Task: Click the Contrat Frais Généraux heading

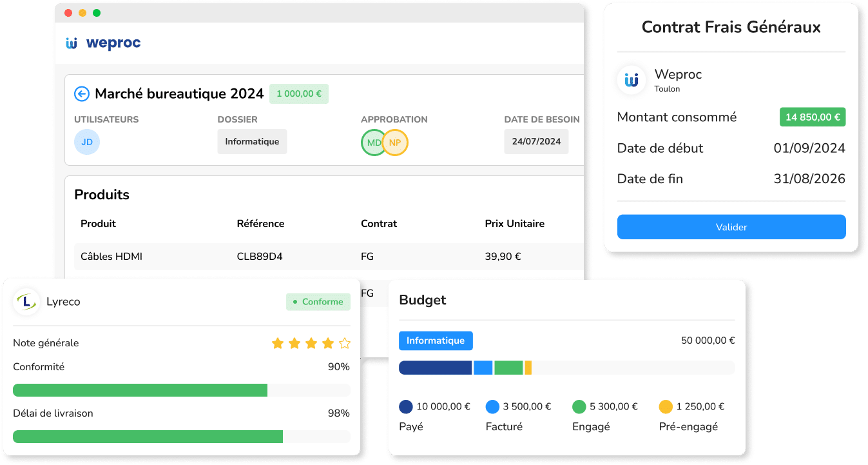Action: pos(731,27)
